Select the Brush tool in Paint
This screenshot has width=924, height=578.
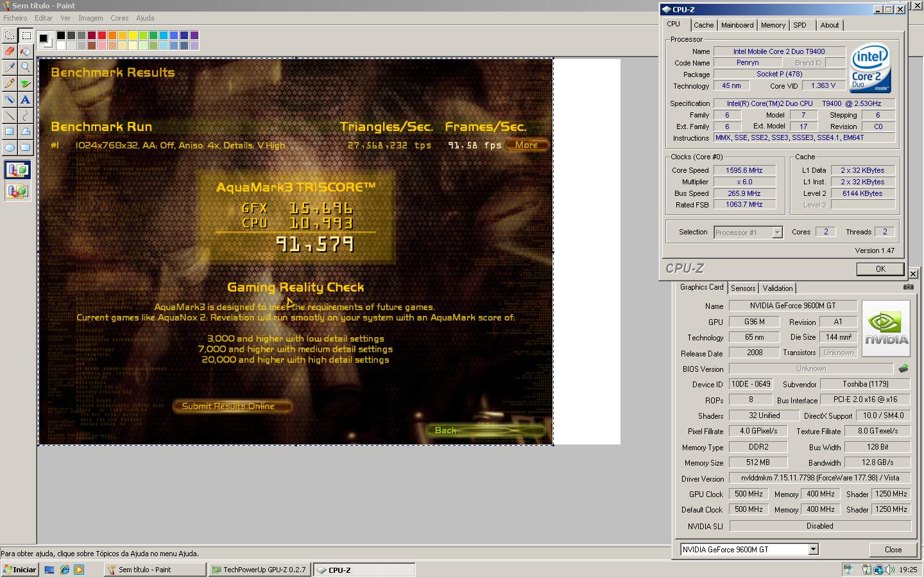(x=26, y=83)
